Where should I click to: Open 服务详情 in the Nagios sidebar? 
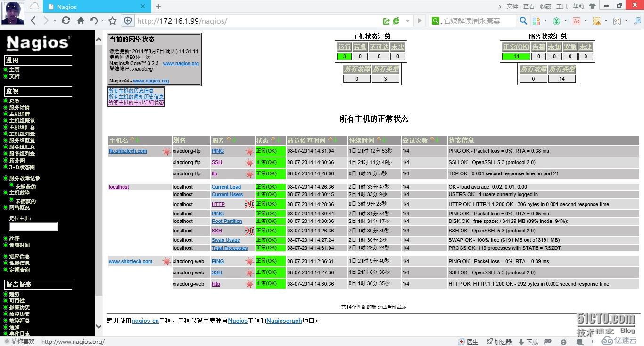19,107
